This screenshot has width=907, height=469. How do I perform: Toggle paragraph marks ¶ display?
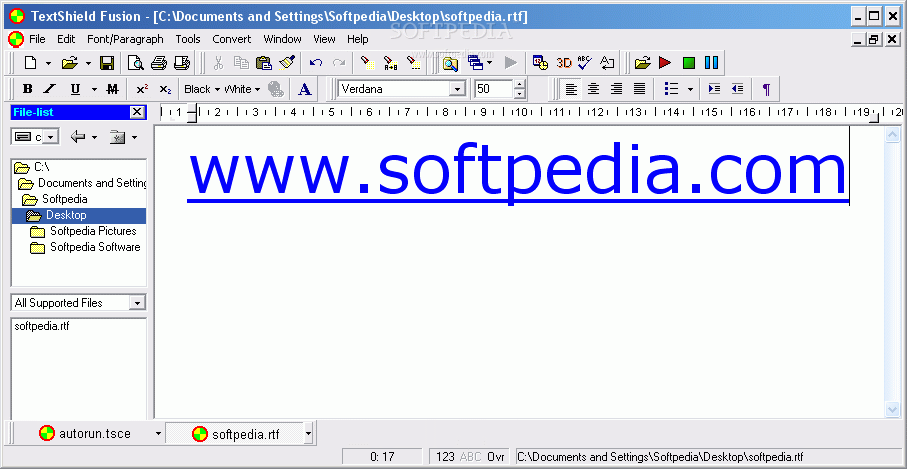766,89
